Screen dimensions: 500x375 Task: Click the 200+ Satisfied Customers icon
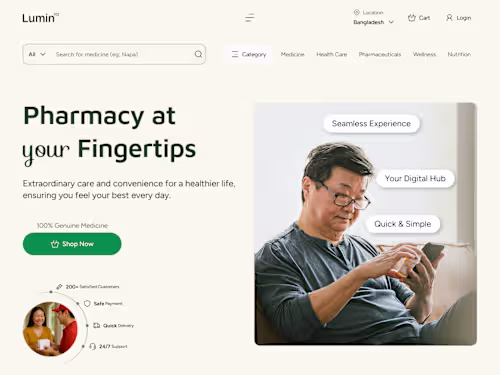59,287
